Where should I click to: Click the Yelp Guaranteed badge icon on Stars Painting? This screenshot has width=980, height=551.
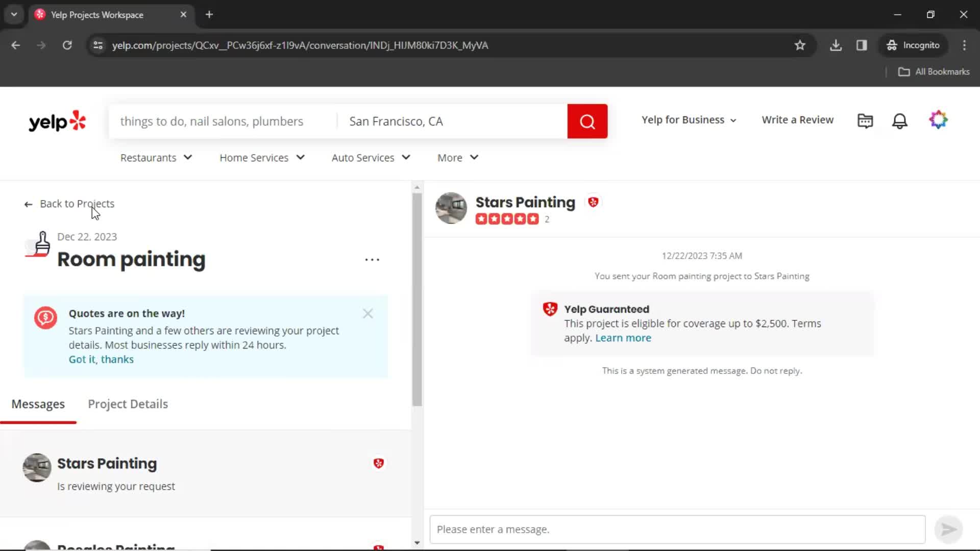592,203
